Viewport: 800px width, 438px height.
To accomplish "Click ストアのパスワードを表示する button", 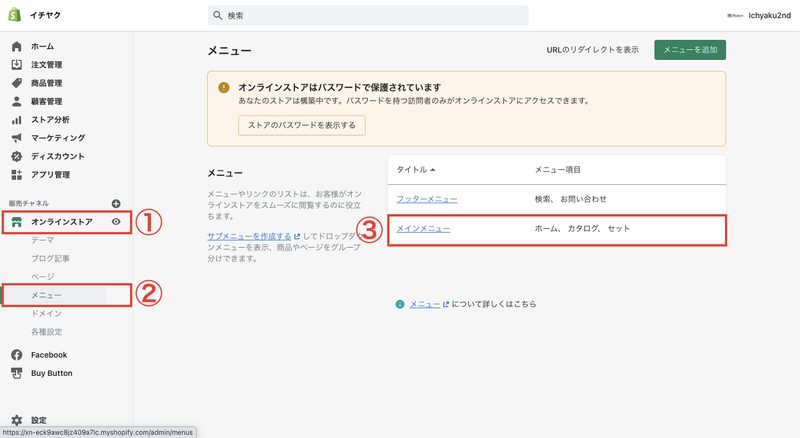I will (x=302, y=125).
